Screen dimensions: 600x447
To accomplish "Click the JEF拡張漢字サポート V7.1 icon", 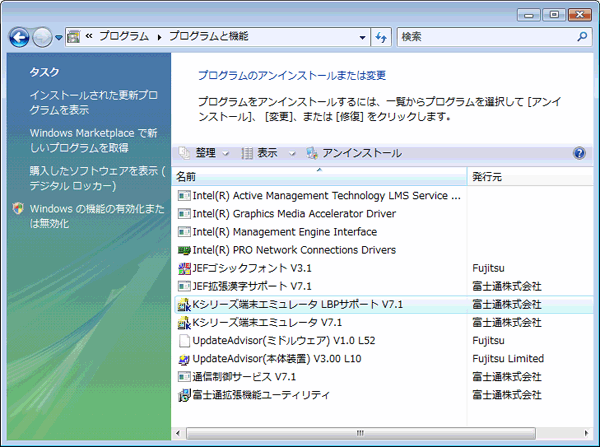I will click(184, 286).
